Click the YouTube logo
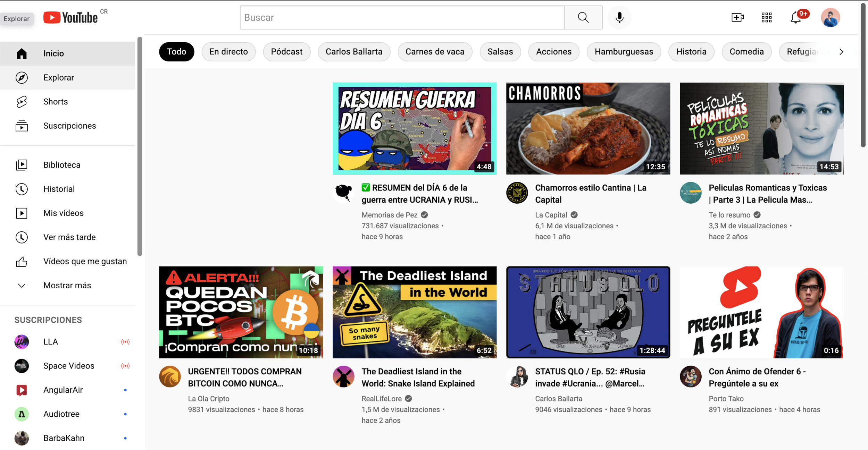 (x=71, y=17)
